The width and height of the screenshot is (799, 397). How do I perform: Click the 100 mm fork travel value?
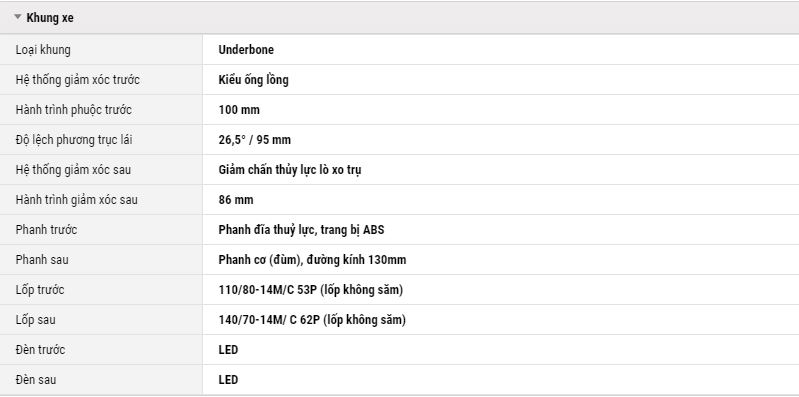(239, 110)
